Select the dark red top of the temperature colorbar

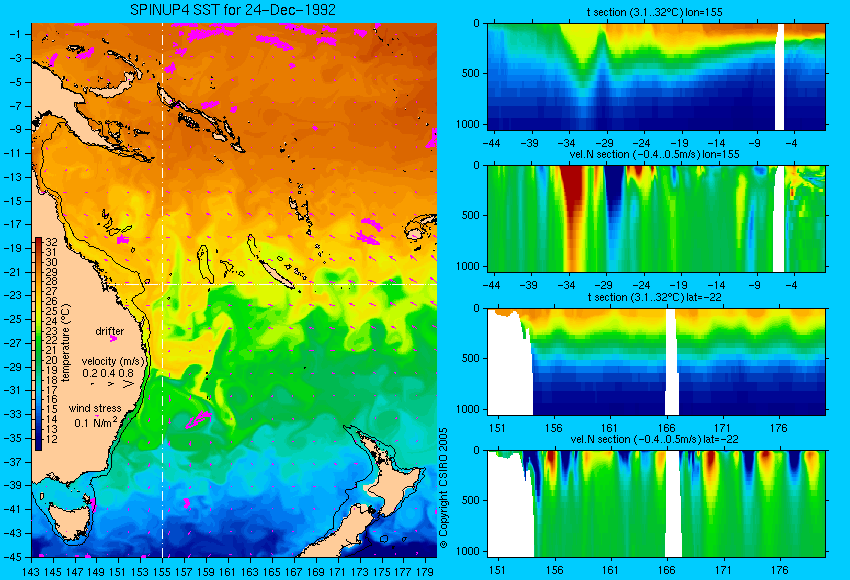coord(38,242)
